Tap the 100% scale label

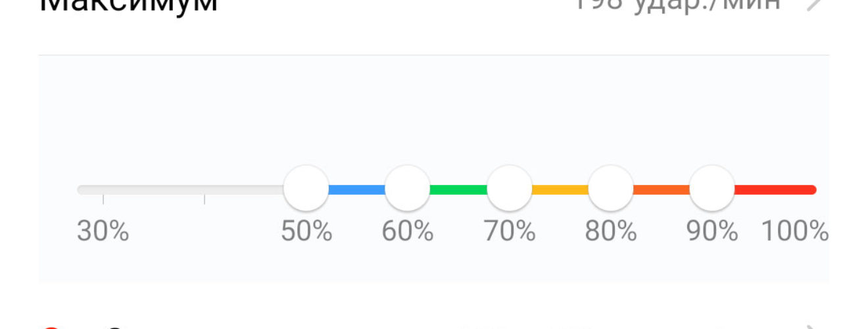(x=795, y=231)
